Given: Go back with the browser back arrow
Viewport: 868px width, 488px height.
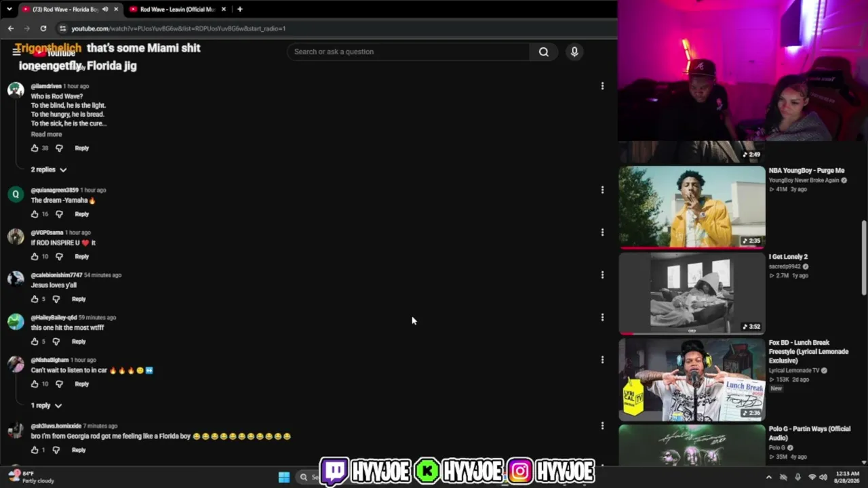Looking at the screenshot, I should [x=11, y=28].
